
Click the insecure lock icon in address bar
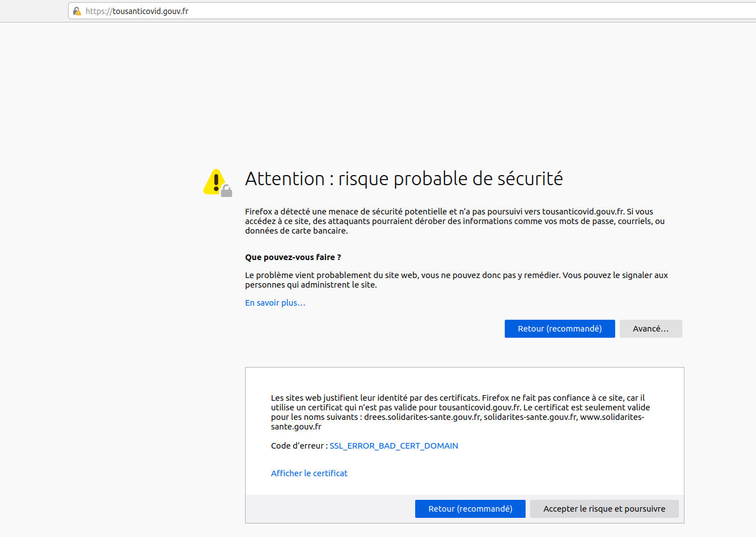[x=77, y=11]
